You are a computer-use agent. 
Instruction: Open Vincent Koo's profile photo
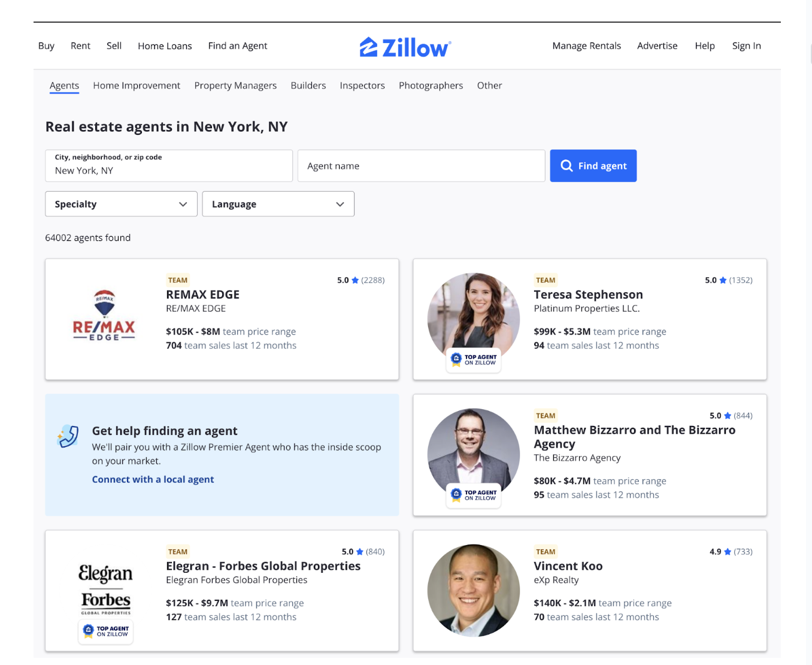point(474,590)
